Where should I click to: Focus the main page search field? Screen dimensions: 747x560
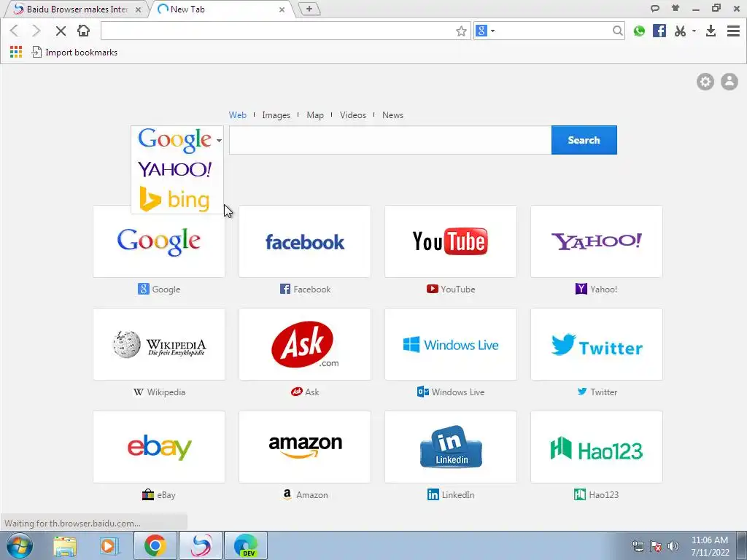pyautogui.click(x=390, y=140)
